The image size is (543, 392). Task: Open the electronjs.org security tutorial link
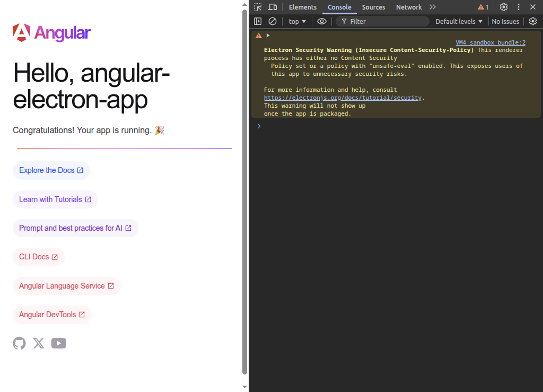[x=343, y=98]
